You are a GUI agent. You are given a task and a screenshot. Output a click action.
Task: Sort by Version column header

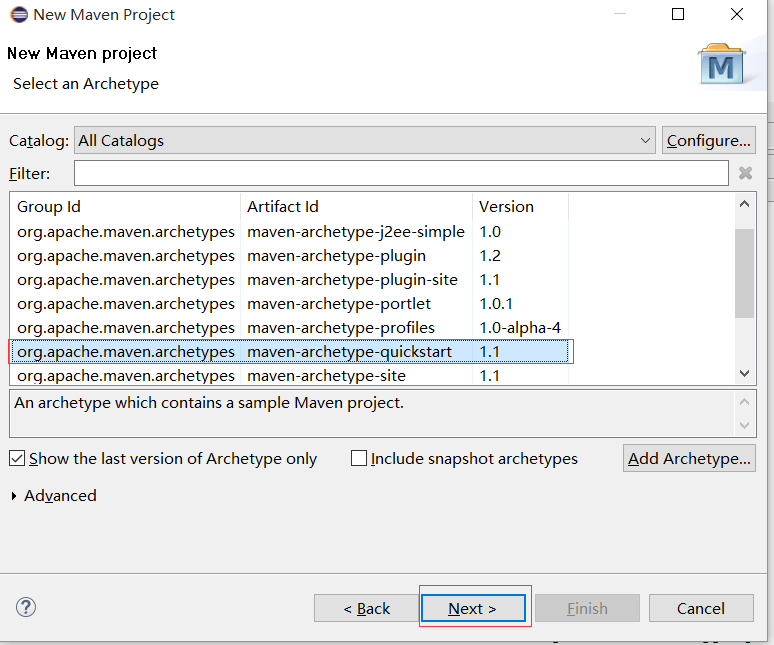(x=520, y=206)
